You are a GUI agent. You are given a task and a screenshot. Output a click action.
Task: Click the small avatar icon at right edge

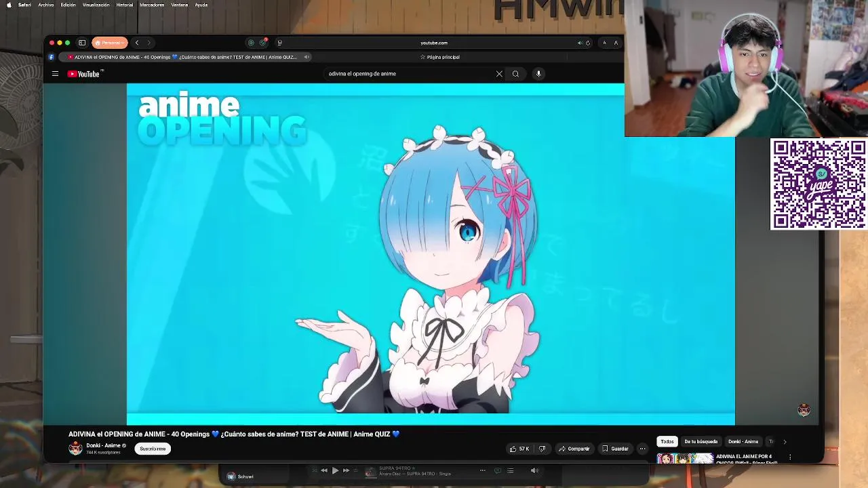click(x=804, y=410)
